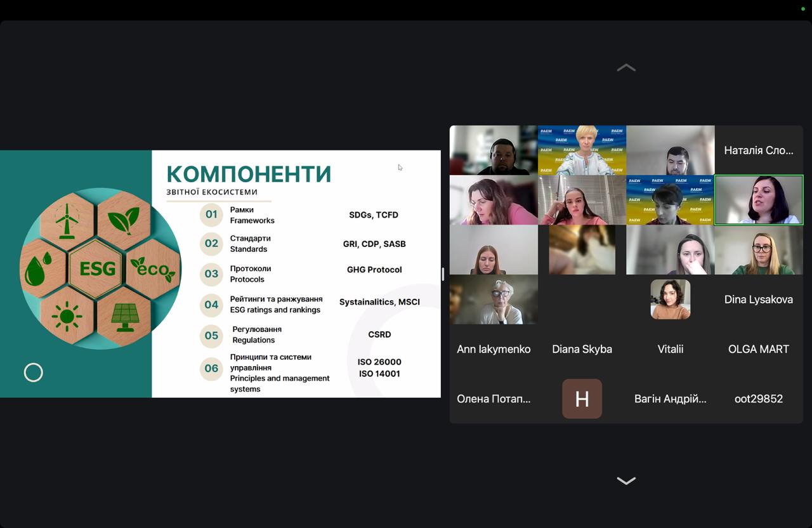Click the 05 Regulations number badge

click(211, 335)
